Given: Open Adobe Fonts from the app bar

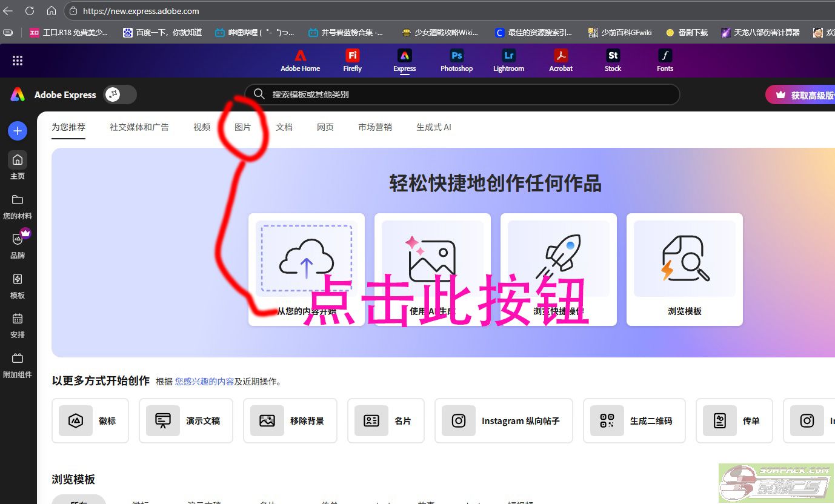Looking at the screenshot, I should tap(665, 61).
